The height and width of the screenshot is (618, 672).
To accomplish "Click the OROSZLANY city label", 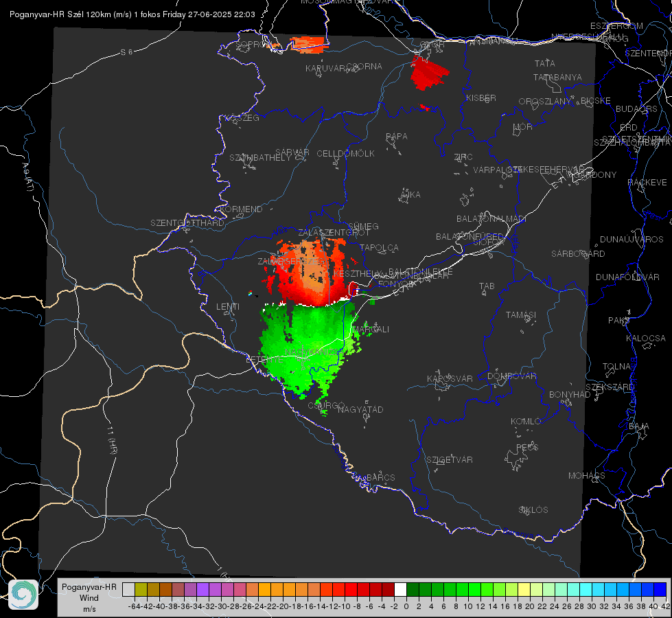I will [x=545, y=102].
